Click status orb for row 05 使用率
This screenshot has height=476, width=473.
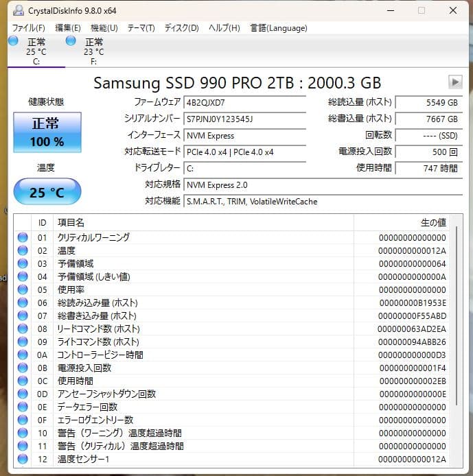(x=23, y=289)
